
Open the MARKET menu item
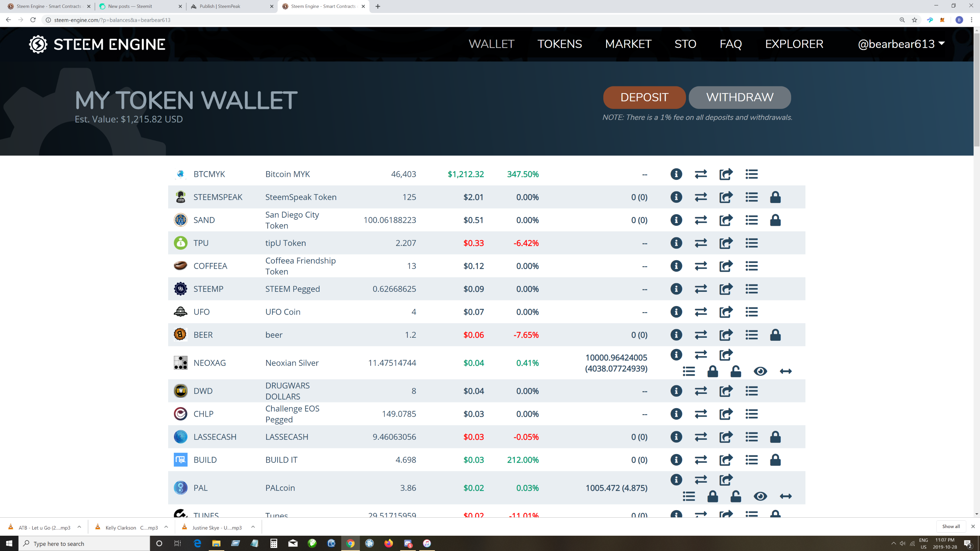pos(628,44)
